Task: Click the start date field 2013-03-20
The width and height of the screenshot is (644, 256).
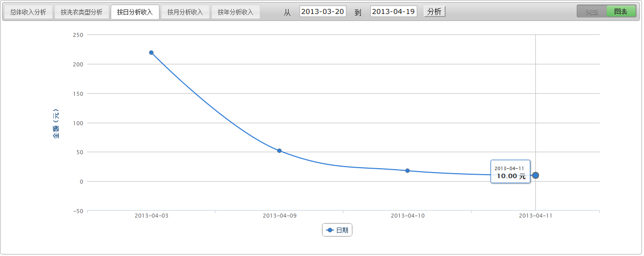Action: 322,11
